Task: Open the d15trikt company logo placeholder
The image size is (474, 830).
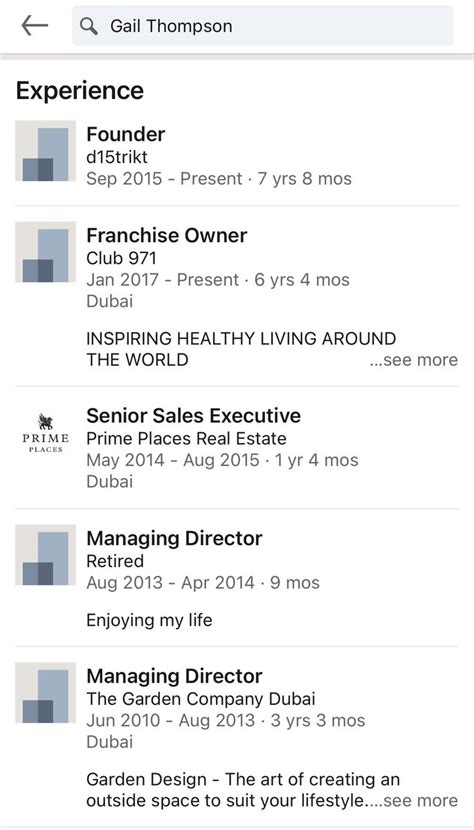Action: (45, 151)
